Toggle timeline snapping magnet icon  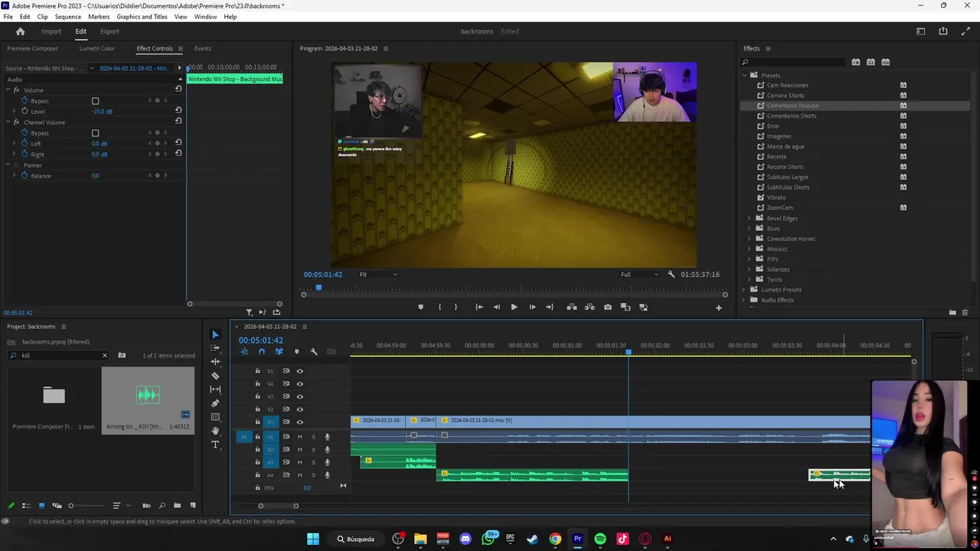[x=262, y=352]
